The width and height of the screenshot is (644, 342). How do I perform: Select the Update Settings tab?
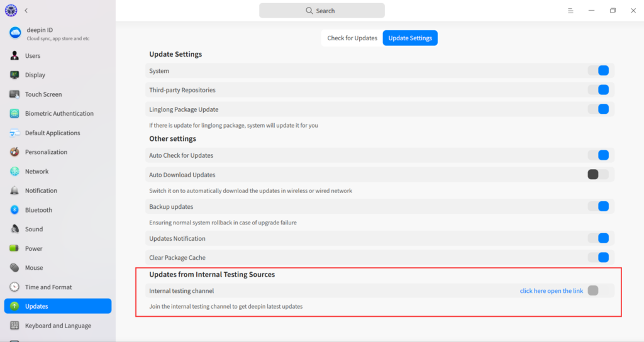(x=410, y=38)
